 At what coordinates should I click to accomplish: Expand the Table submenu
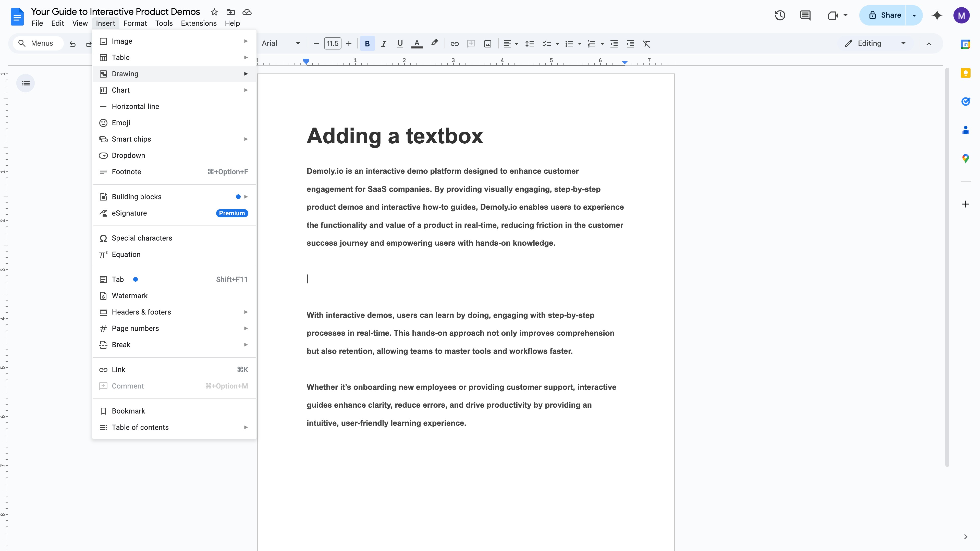point(174,57)
